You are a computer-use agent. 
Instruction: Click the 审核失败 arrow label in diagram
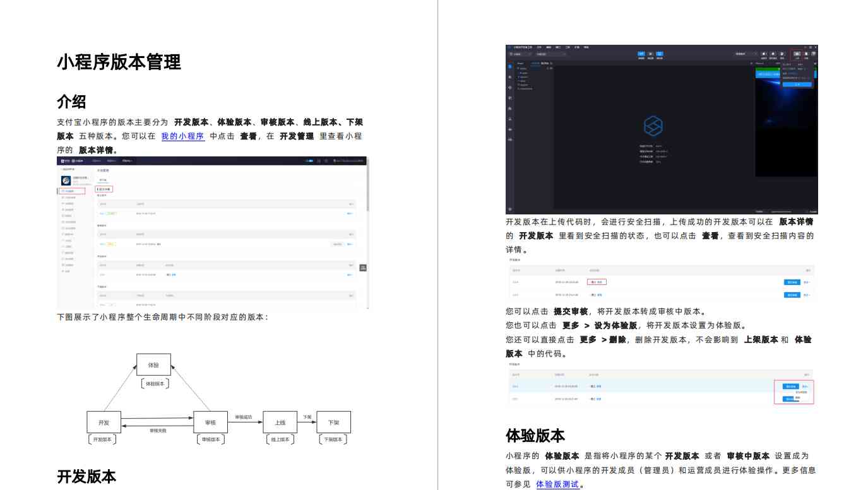pos(158,431)
